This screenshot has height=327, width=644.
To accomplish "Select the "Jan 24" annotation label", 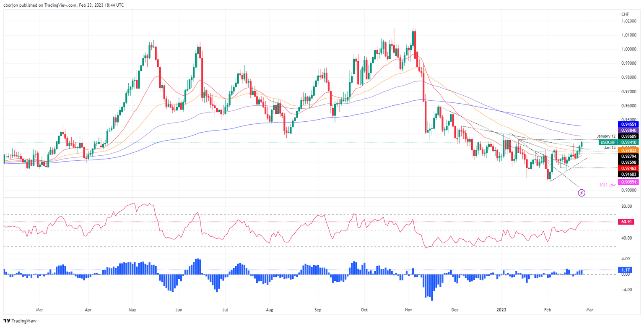I will click(610, 148).
